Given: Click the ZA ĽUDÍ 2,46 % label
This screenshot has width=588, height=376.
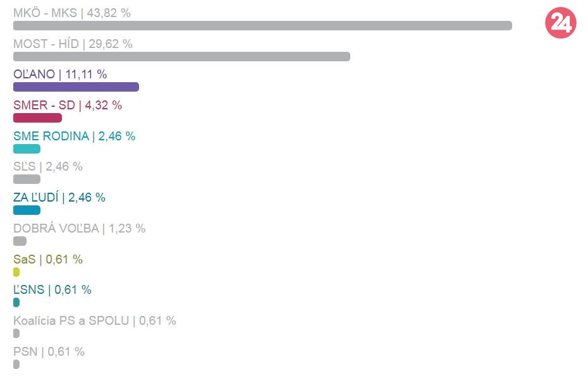Looking at the screenshot, I should click(59, 198).
